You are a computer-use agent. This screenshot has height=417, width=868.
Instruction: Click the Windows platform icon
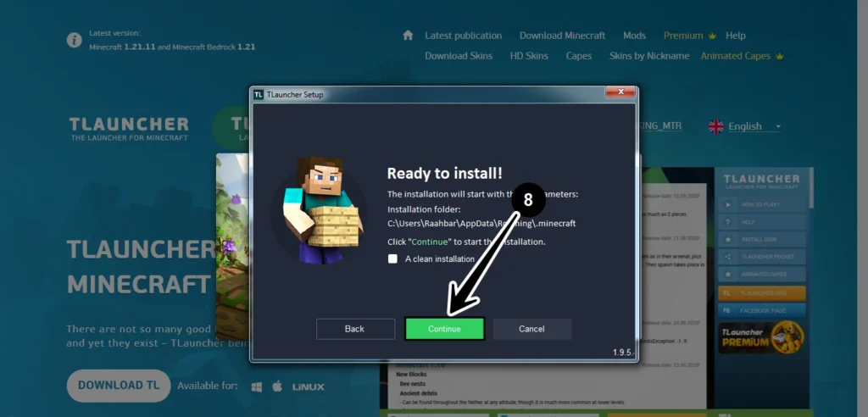[256, 386]
